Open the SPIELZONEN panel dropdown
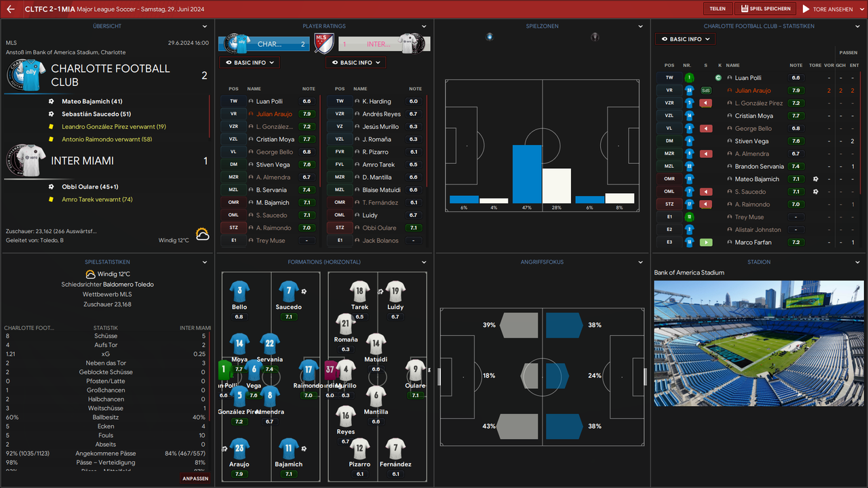 point(640,26)
